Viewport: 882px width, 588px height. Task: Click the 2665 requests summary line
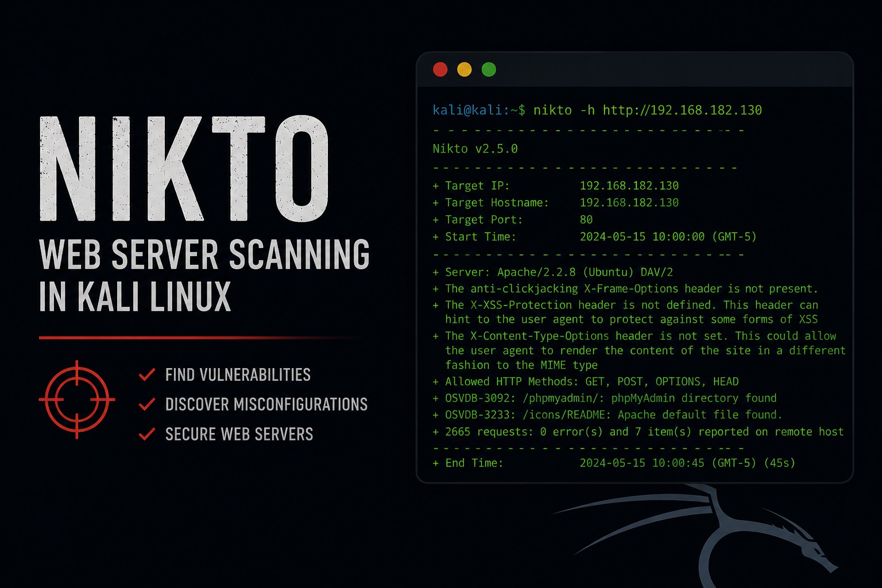[x=638, y=432]
